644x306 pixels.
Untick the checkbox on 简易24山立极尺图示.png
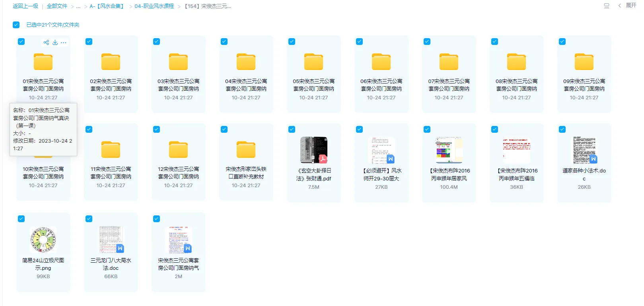(x=21, y=219)
